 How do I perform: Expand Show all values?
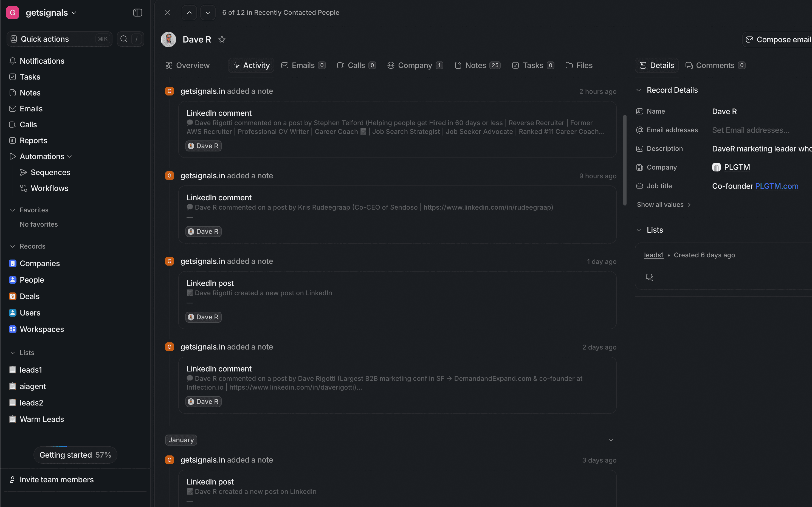pos(663,205)
